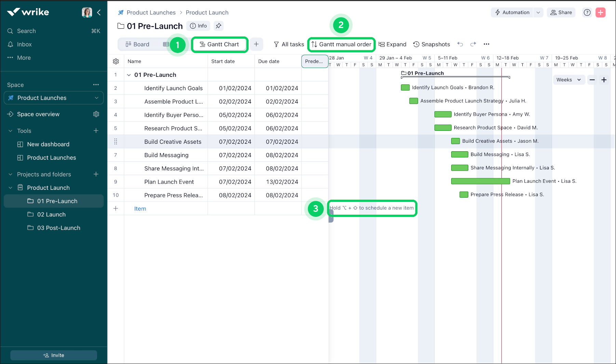Open the All tasks filter
The width and height of the screenshot is (616, 364).
coord(289,44)
